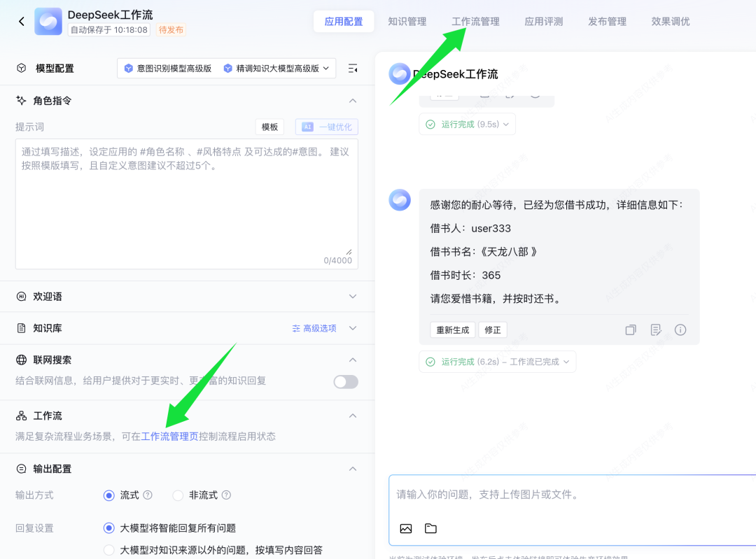The width and height of the screenshot is (756, 559).
Task: Click the 工作流 hierarchy icon
Action: coord(21,416)
